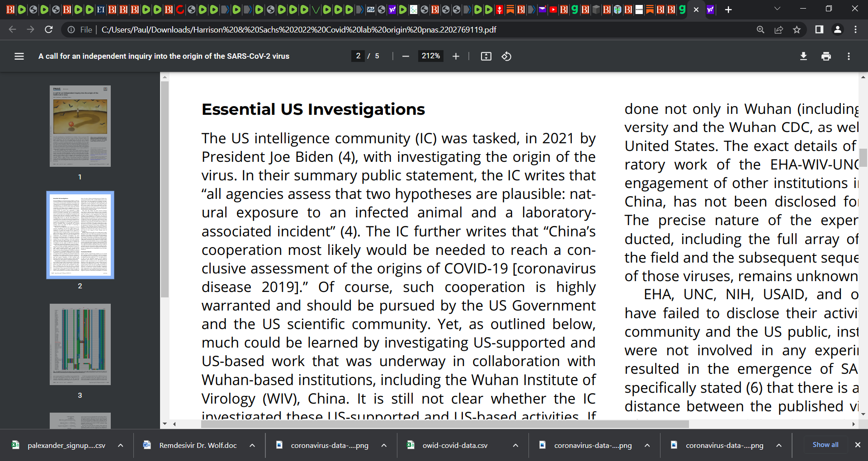This screenshot has width=868, height=461.
Task: Close the active PDF tab
Action: (x=696, y=9)
